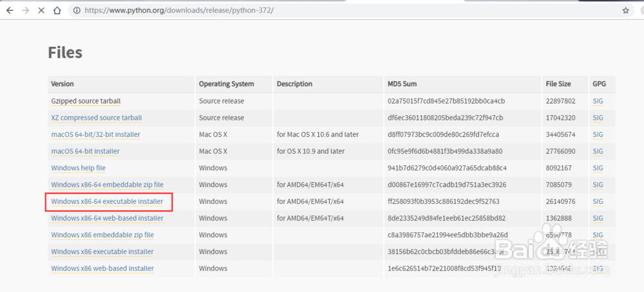
Task: Select file size 7085079
Action: click(x=559, y=185)
